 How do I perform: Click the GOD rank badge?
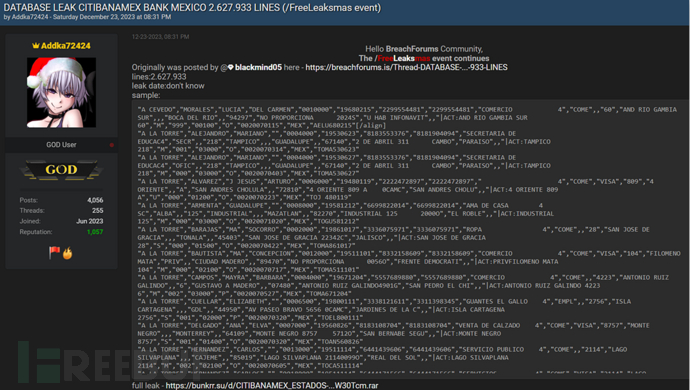pyautogui.click(x=61, y=170)
